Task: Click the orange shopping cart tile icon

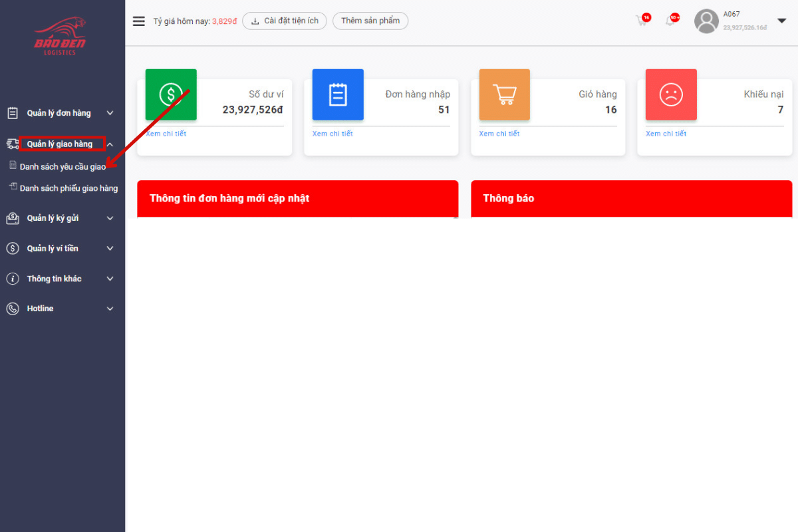Action: tap(504, 94)
